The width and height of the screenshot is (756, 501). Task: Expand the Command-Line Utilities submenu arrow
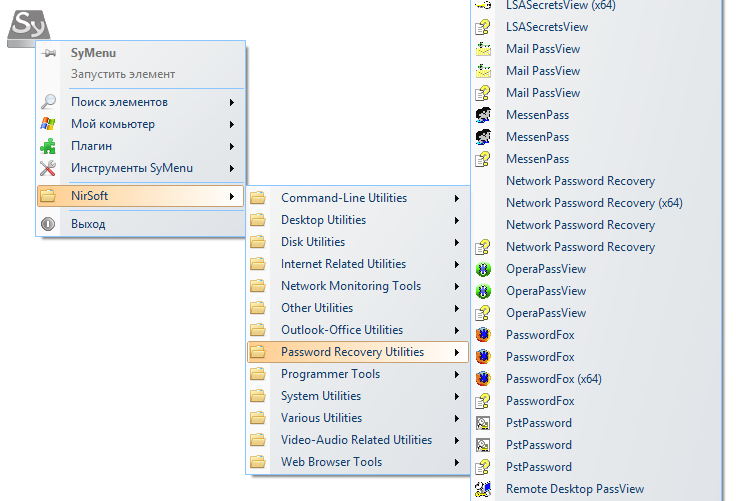point(457,198)
